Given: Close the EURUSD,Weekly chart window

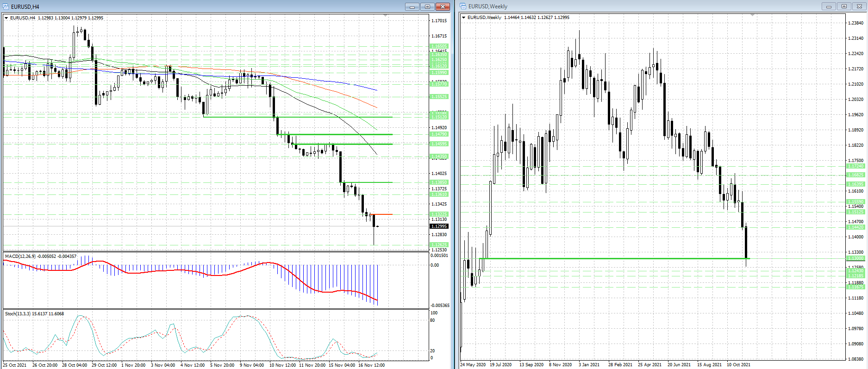Looking at the screenshot, I should (859, 6).
